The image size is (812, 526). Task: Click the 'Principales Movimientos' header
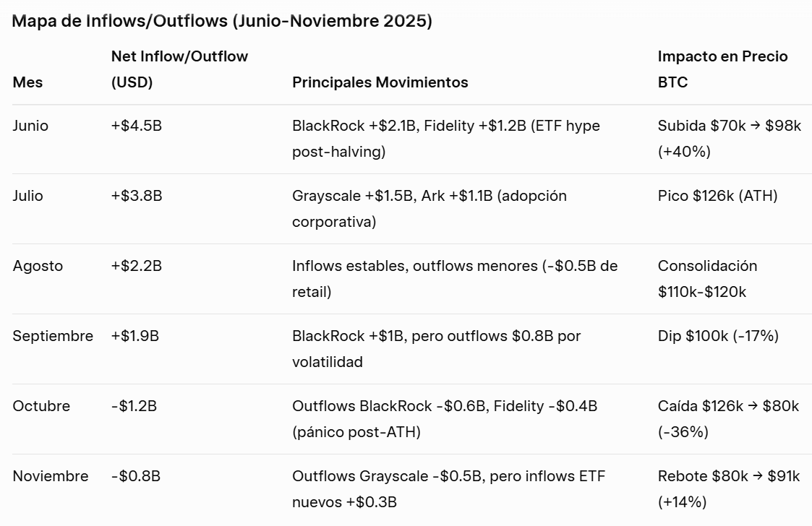[x=380, y=82]
